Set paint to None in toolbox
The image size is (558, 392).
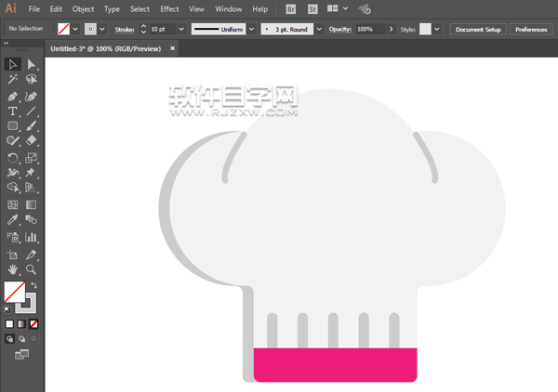pyautogui.click(x=34, y=323)
